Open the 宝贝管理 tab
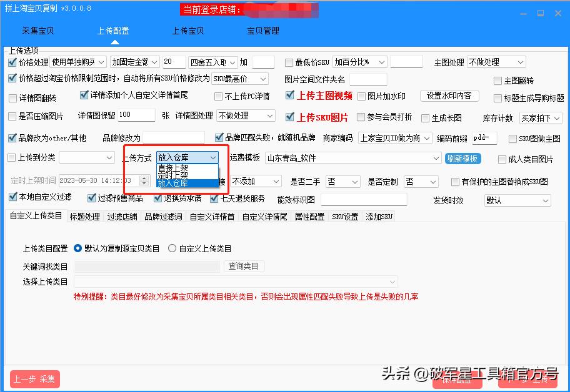Screen dimensions: 570x392 pyautogui.click(x=262, y=29)
